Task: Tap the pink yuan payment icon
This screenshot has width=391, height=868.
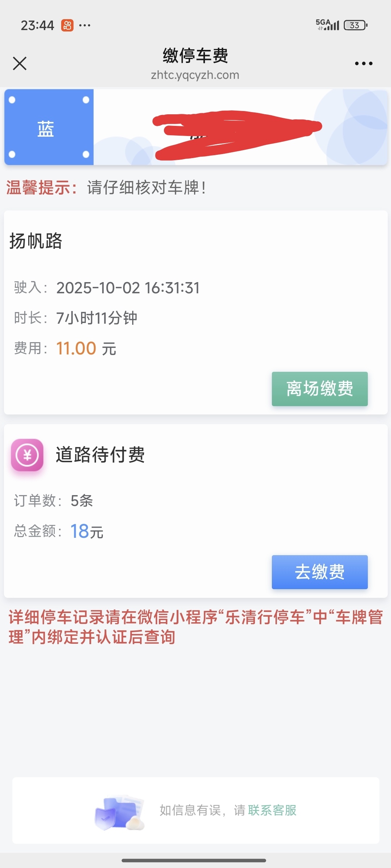Action: tap(27, 455)
